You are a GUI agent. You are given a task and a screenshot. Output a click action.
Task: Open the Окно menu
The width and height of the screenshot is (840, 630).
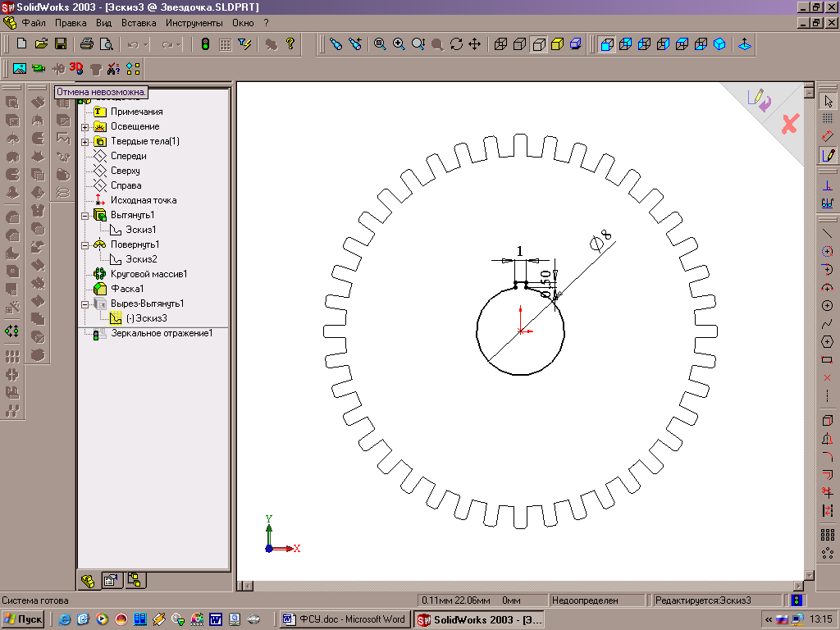point(243,23)
